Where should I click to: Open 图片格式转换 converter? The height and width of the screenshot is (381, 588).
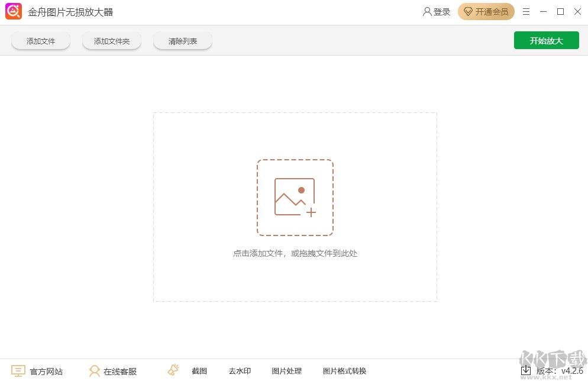point(344,371)
